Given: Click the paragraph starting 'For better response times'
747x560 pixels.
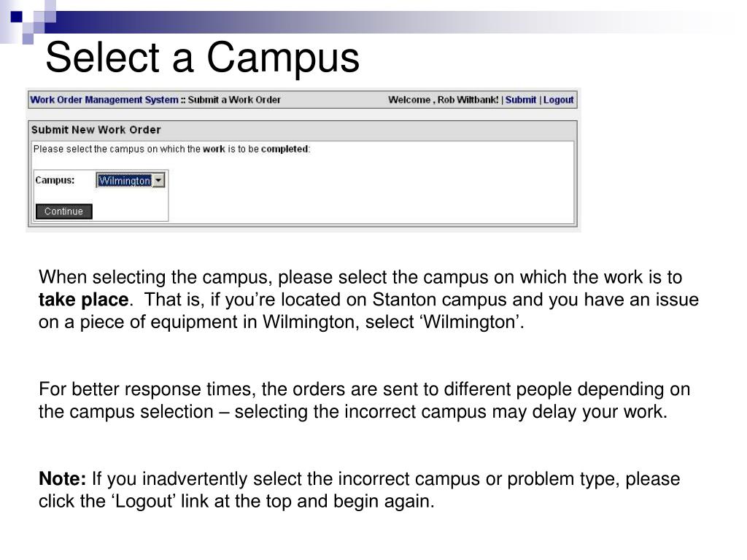Looking at the screenshot, I should coord(364,400).
